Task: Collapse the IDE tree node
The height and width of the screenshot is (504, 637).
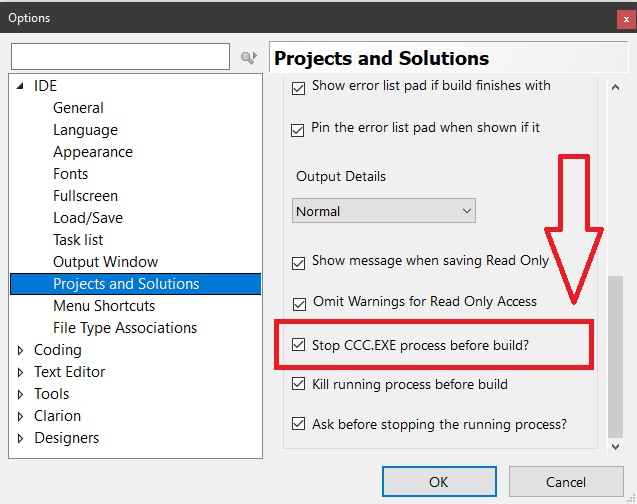Action: pos(20,87)
